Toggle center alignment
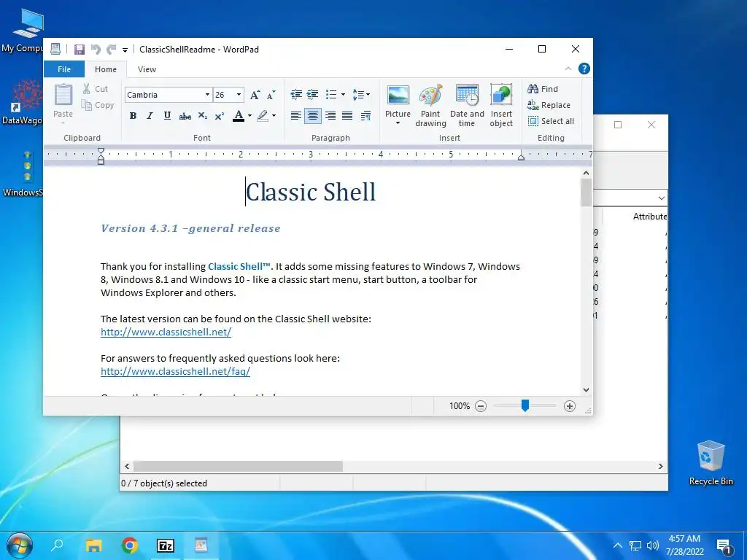747x560 pixels. pyautogui.click(x=313, y=116)
